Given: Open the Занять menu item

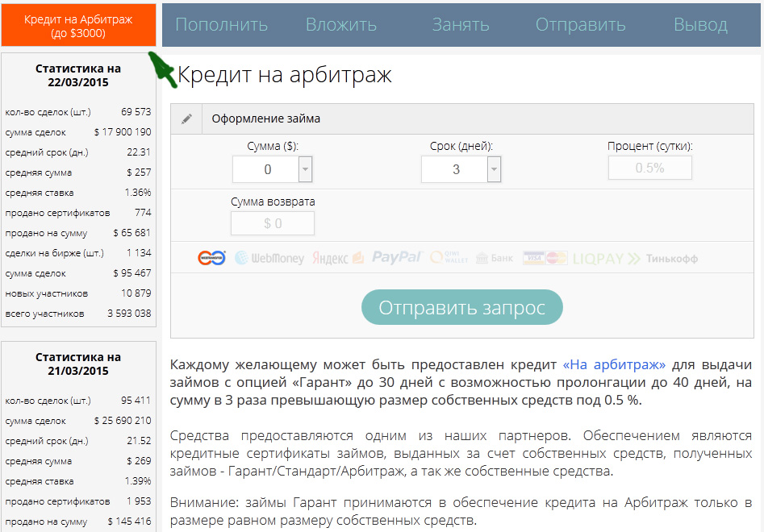Looking at the screenshot, I should click(461, 25).
